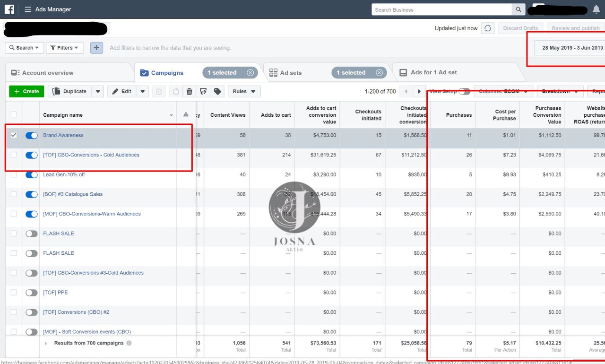Image resolution: width=605 pixels, height=364 pixels.
Task: Toggle off Brand Awareness campaign
Action: click(32, 135)
